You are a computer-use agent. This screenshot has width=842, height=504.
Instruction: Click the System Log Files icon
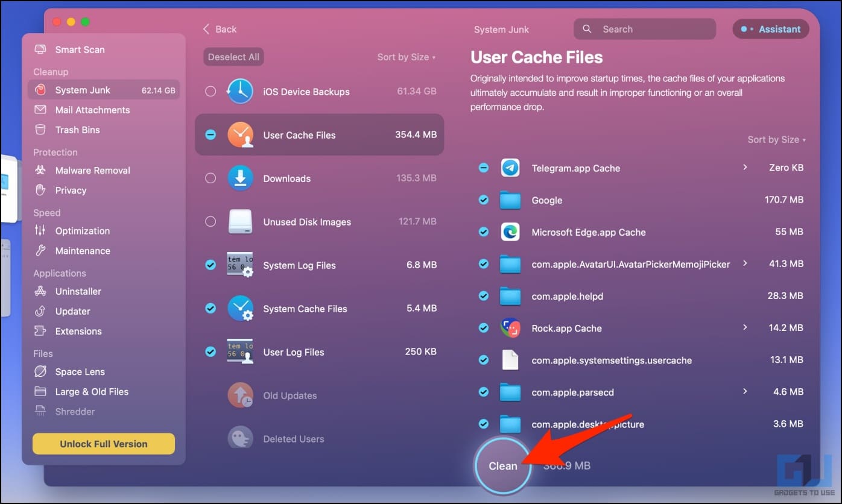pos(240,265)
